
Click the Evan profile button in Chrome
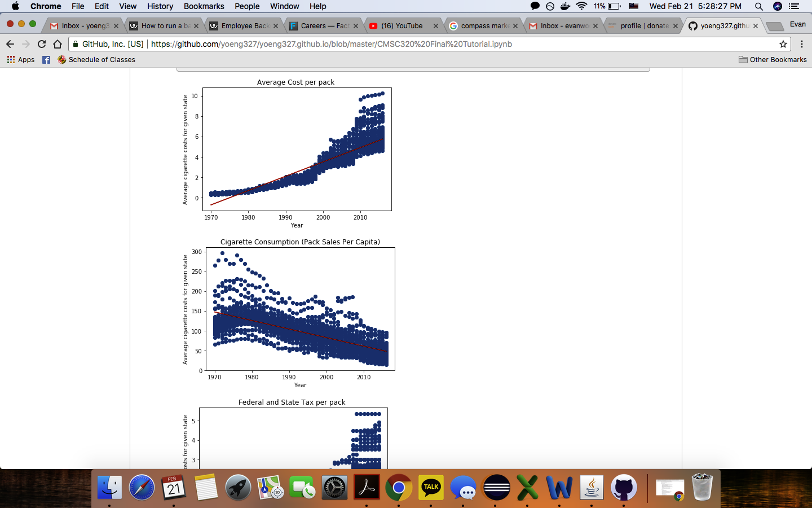797,24
